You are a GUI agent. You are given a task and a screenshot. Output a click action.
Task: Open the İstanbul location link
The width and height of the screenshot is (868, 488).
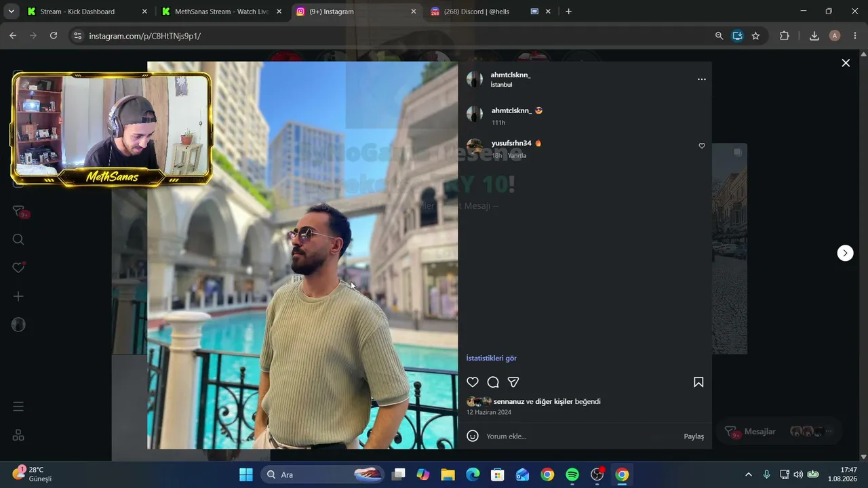(x=501, y=85)
